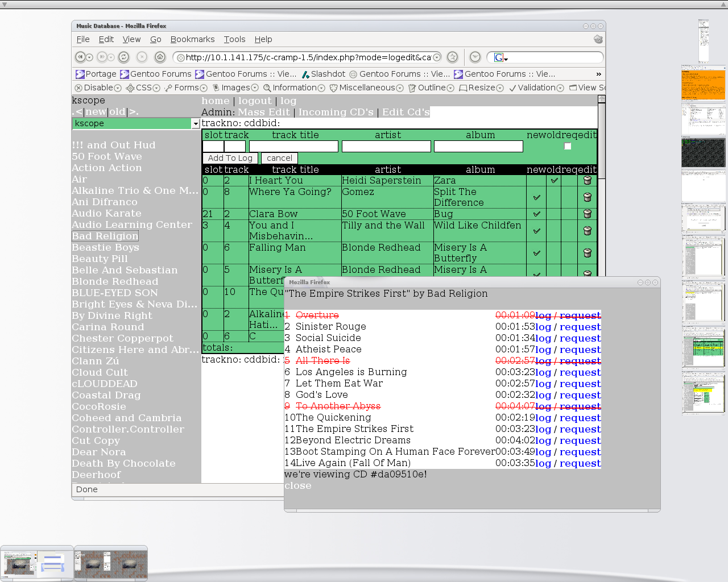This screenshot has height=582, width=728.
Task: Open the Bookmarks menu
Action: click(x=192, y=39)
